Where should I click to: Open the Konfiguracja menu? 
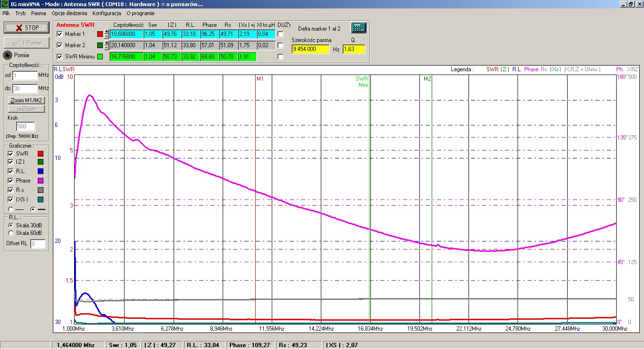click(107, 13)
